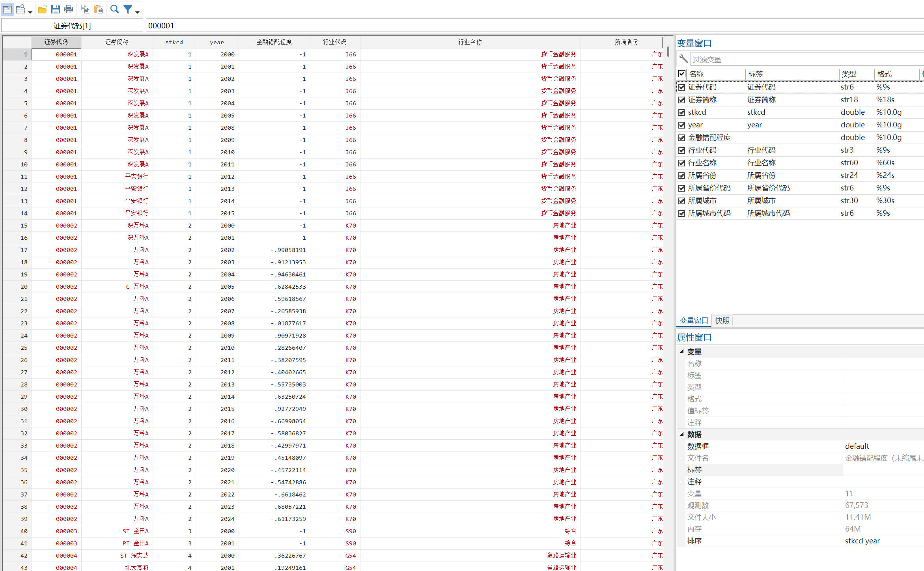
Task: Collapse the 变量 section in properties
Action: (x=681, y=351)
